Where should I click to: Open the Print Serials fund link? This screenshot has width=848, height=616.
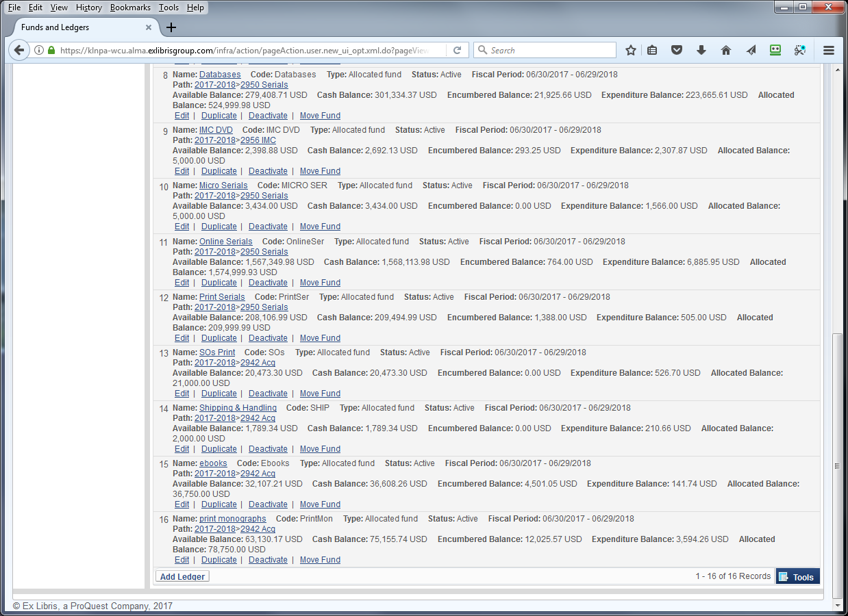pos(222,297)
